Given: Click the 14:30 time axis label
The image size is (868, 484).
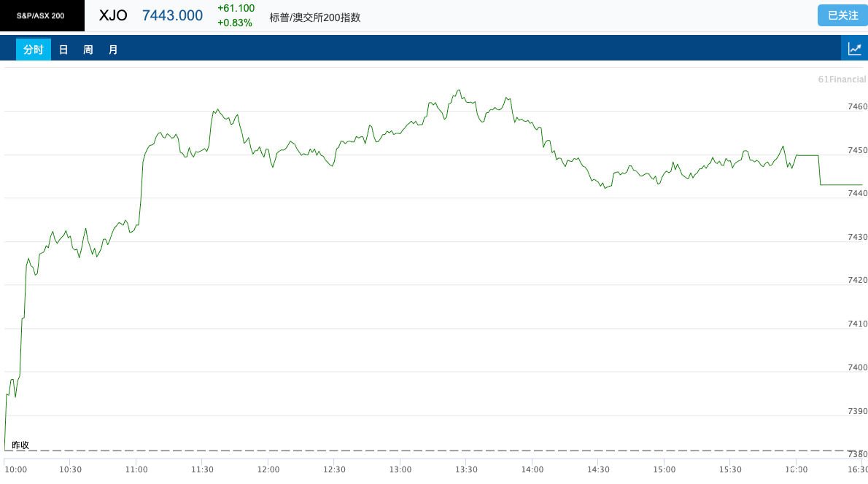Looking at the screenshot, I should click(x=598, y=469).
